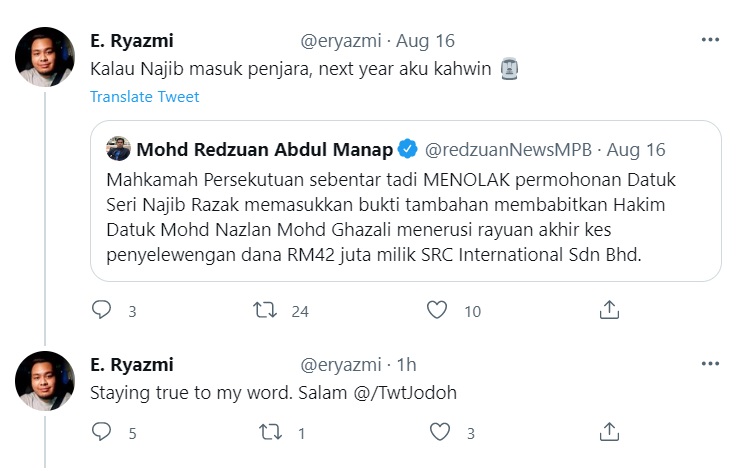Open @redzuanNewsMPB profile handle
Image resolution: width=741 pixels, height=471 pixels.
pos(510,150)
